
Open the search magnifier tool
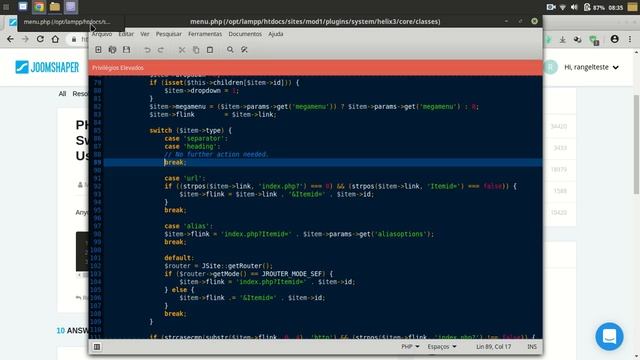tap(230, 50)
